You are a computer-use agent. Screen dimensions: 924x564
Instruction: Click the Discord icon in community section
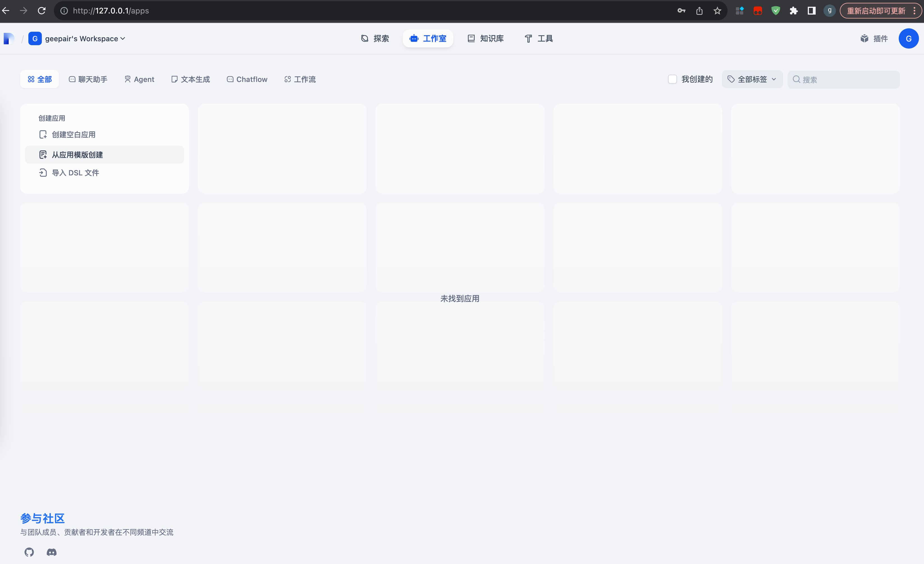coord(51,552)
